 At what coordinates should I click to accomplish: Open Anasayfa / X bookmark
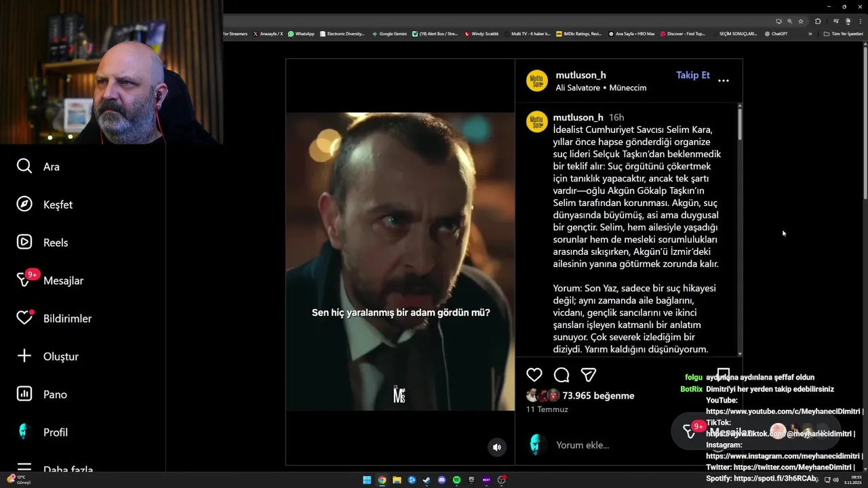(268, 34)
